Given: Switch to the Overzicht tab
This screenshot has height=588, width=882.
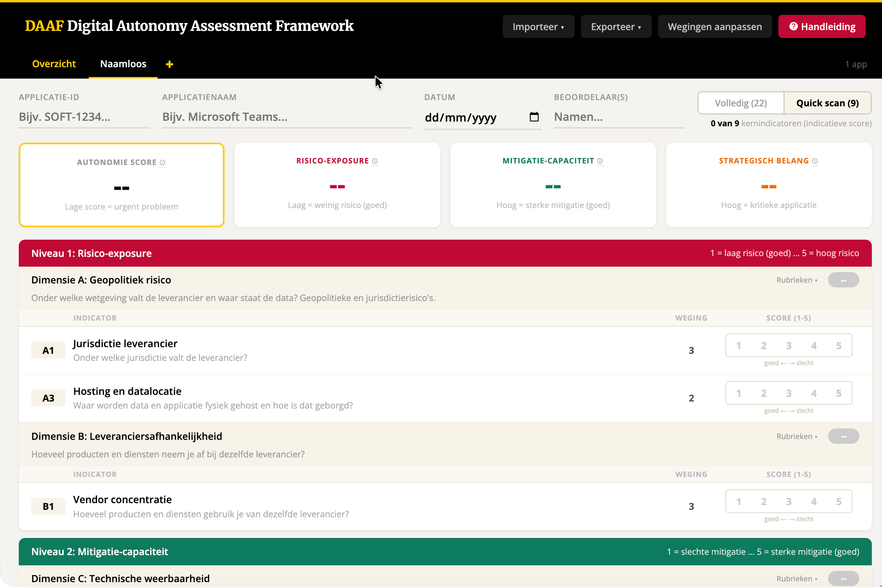Looking at the screenshot, I should [x=54, y=64].
